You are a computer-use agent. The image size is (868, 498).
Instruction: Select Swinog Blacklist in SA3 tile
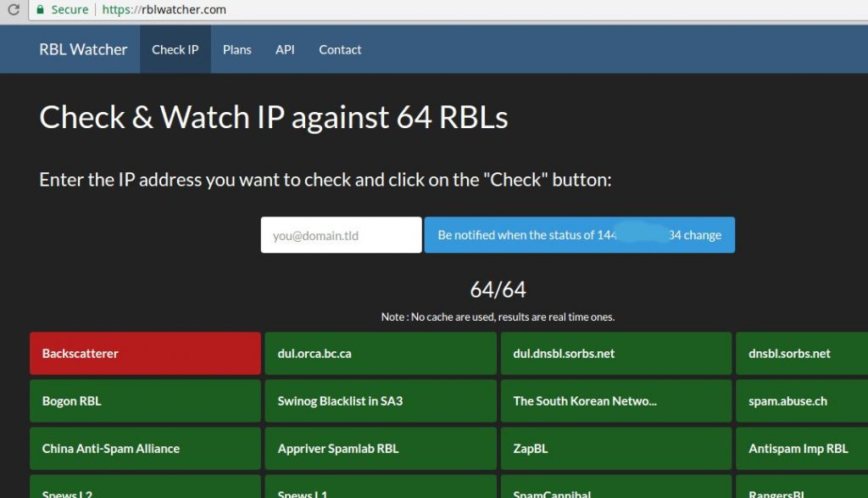click(381, 401)
